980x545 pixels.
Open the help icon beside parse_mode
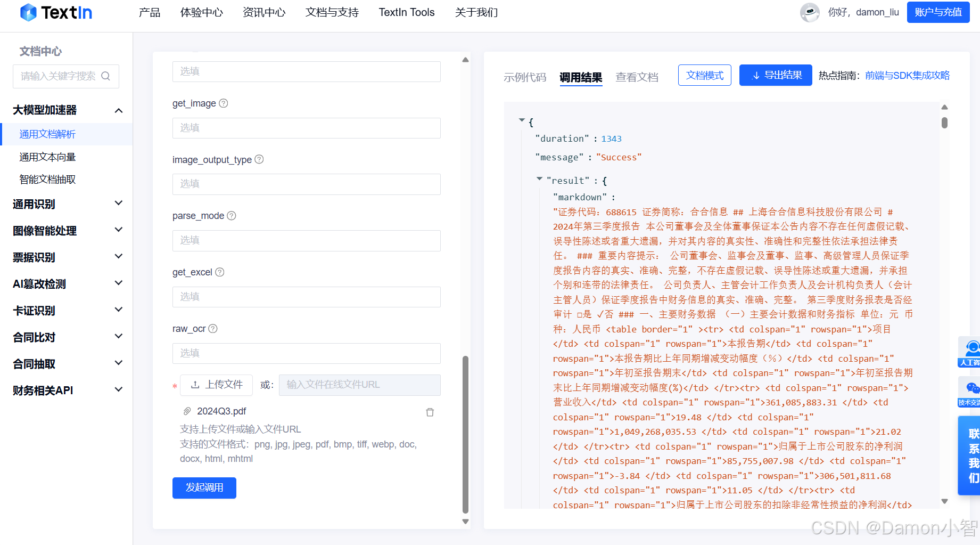tap(231, 216)
